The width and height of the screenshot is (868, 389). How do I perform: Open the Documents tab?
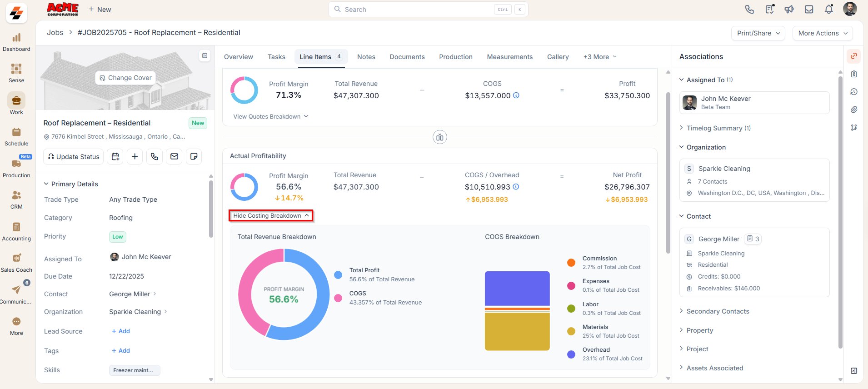407,57
